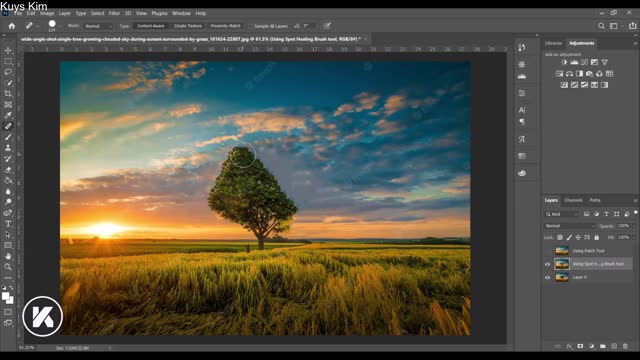Image resolution: width=640 pixels, height=360 pixels.
Task: Open the brush preset picker arrow
Action: click(x=60, y=26)
